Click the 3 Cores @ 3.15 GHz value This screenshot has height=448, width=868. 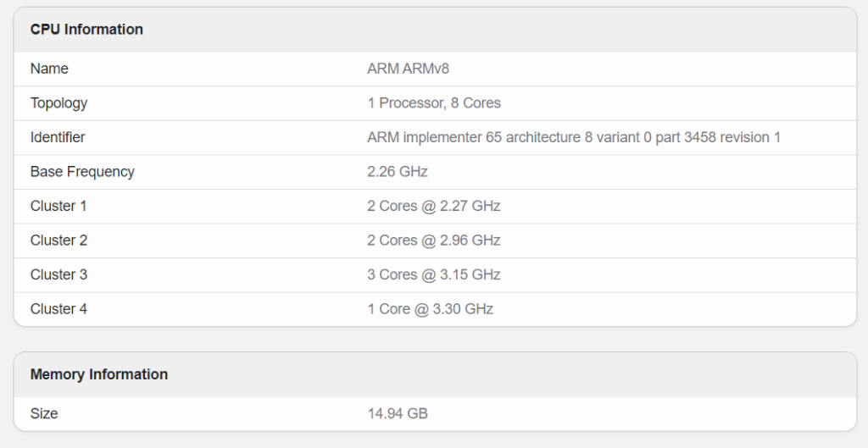[434, 275]
